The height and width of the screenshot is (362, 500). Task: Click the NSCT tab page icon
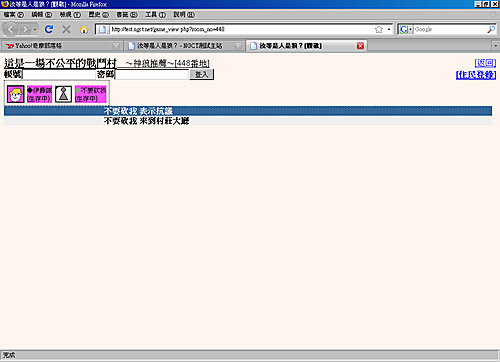[x=132, y=46]
